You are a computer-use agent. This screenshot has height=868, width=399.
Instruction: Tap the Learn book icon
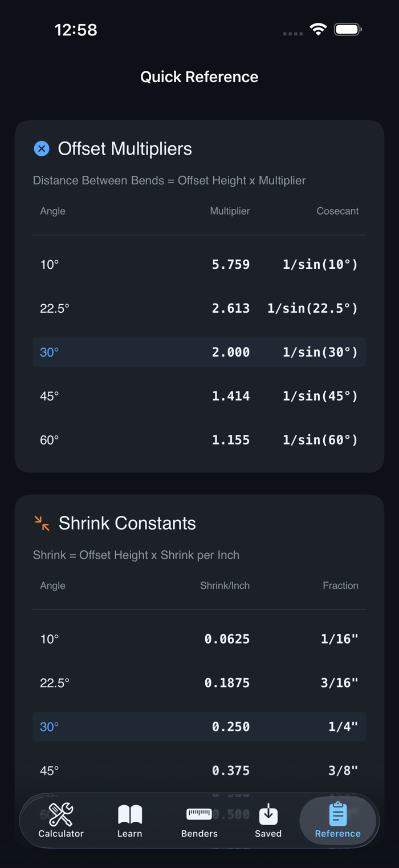coord(130,815)
